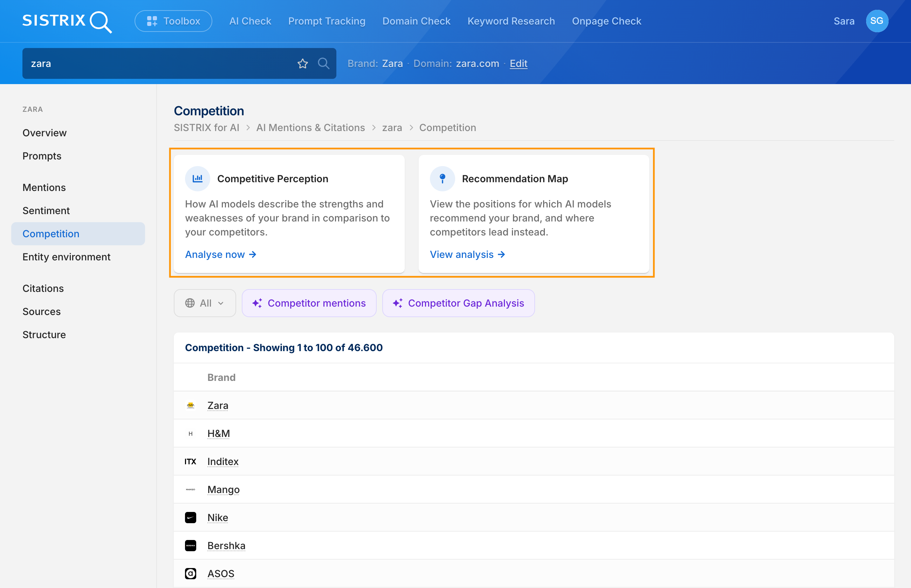Open the Bershka brand row
This screenshot has width=911, height=588.
(534, 546)
